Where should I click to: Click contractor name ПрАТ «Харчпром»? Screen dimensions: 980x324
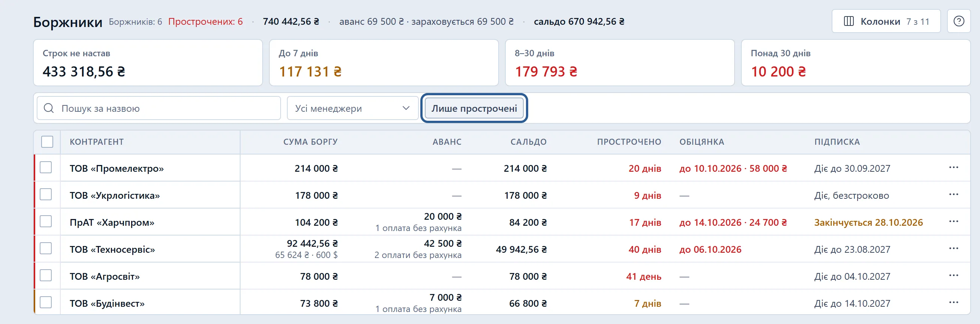click(x=112, y=222)
